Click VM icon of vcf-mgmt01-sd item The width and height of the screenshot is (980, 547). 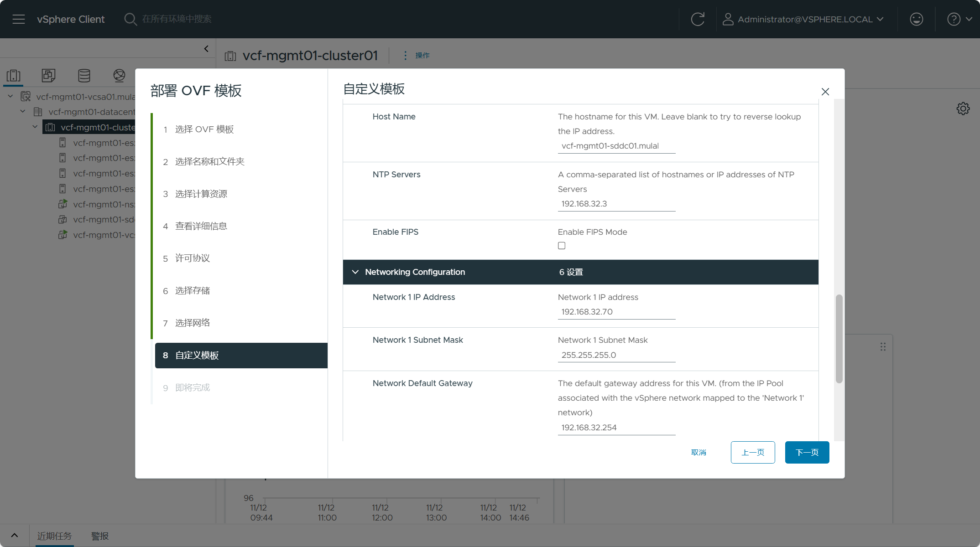63,219
